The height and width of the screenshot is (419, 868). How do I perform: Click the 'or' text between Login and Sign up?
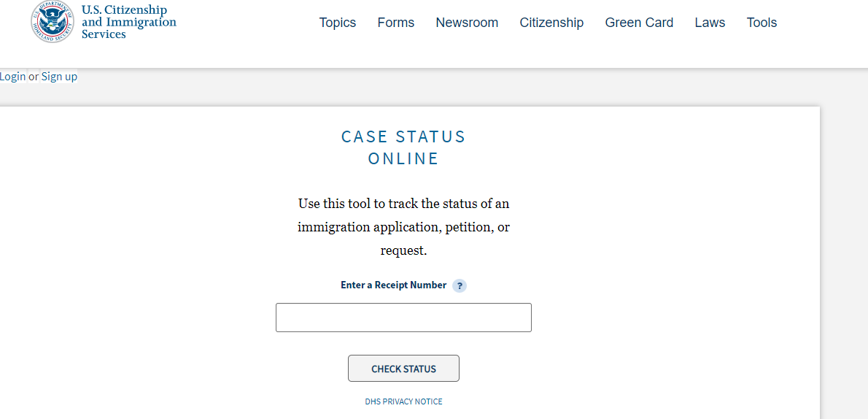point(34,77)
